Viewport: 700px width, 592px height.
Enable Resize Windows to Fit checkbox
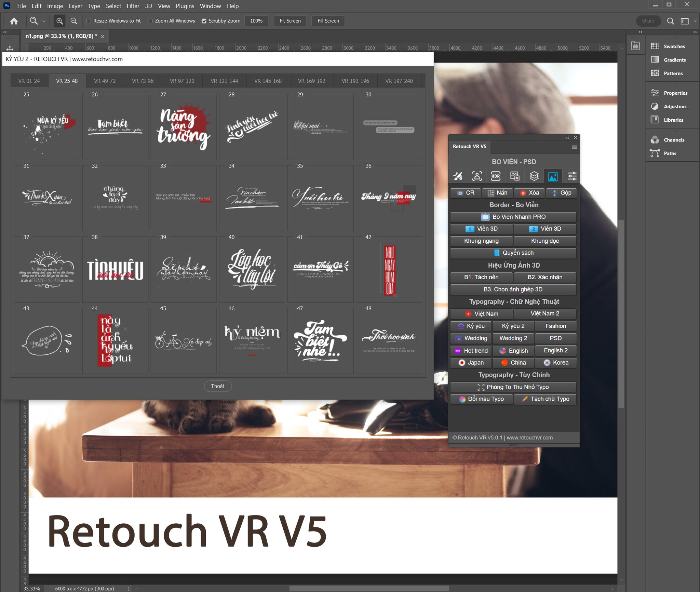click(x=89, y=21)
